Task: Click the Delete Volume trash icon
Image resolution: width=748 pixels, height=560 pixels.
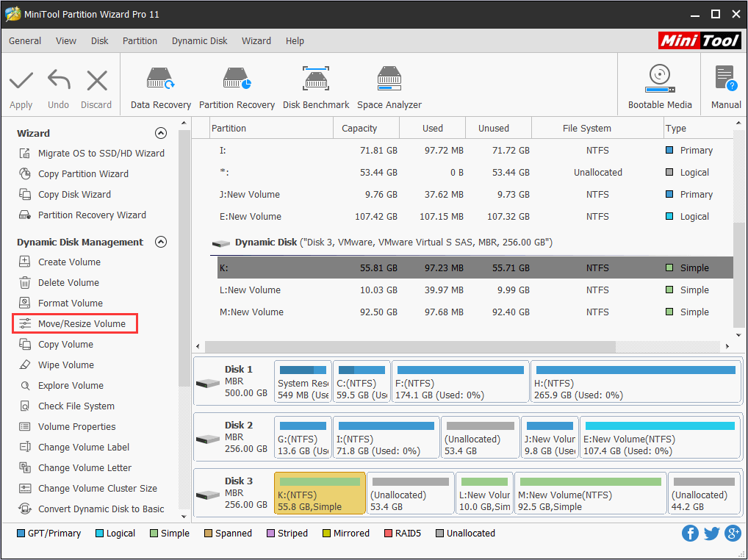Action: [x=24, y=282]
